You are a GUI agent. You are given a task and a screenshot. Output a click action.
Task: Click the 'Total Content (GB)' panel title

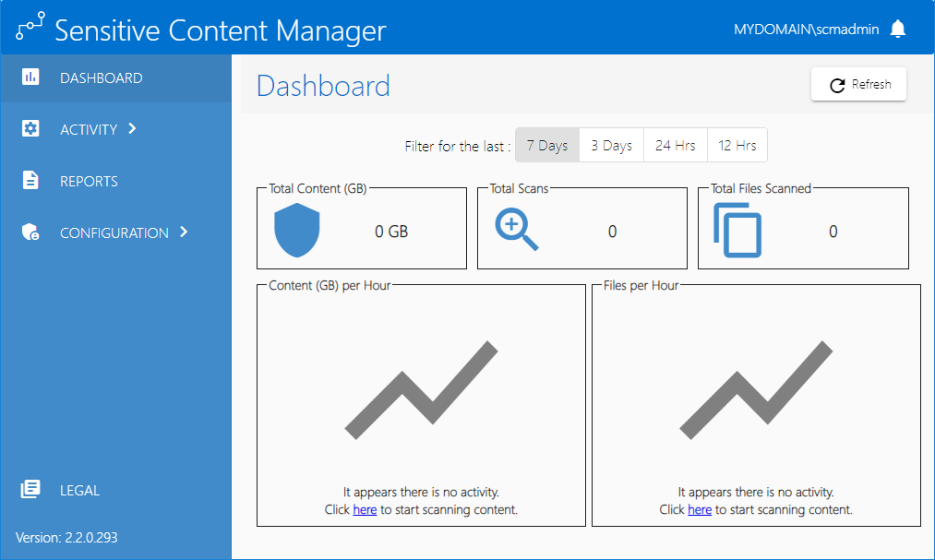318,189
